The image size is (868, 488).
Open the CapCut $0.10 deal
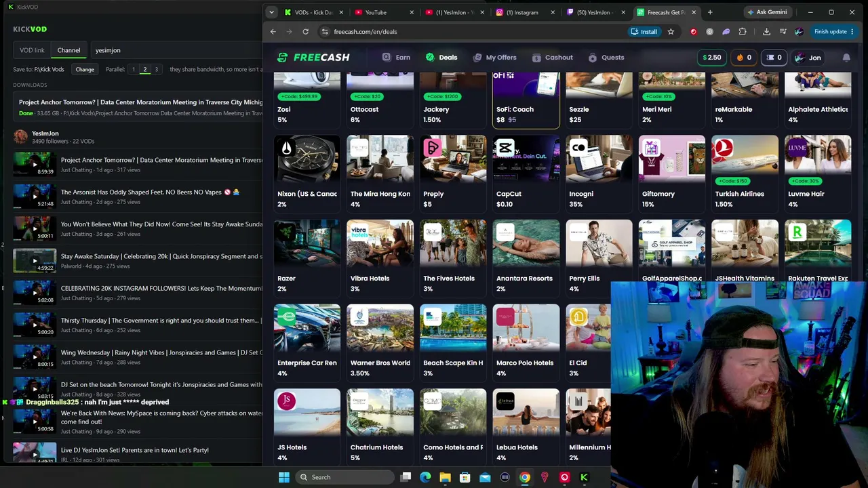(x=526, y=173)
